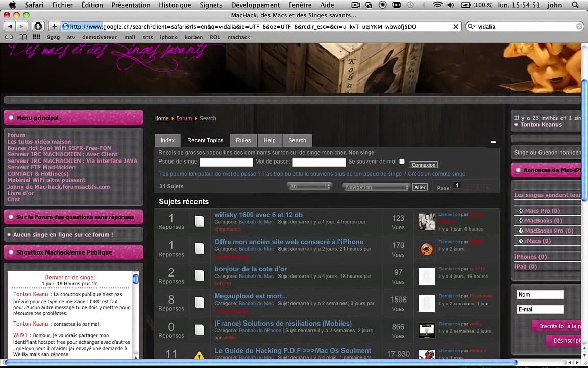Open Livre d'or in main menu

point(20,193)
